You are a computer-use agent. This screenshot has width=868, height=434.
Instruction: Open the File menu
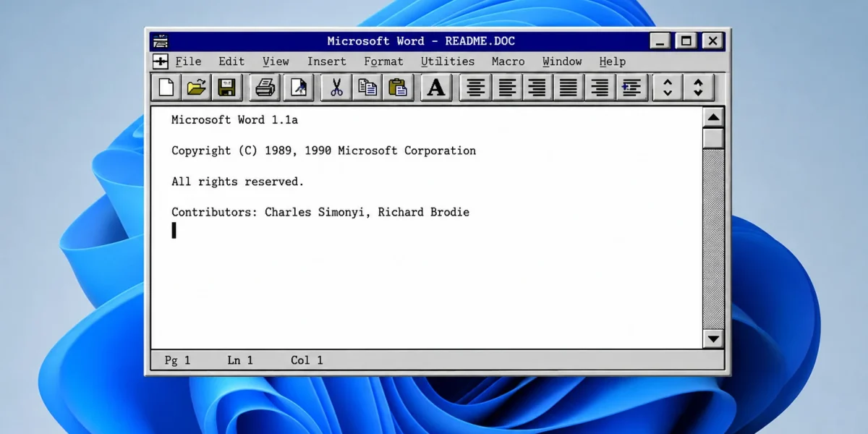point(188,61)
